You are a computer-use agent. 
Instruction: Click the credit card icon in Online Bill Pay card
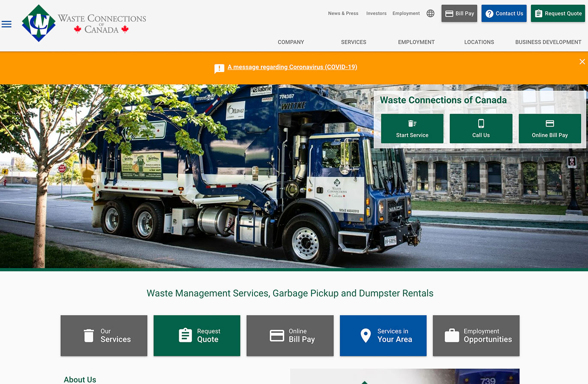pyautogui.click(x=277, y=336)
